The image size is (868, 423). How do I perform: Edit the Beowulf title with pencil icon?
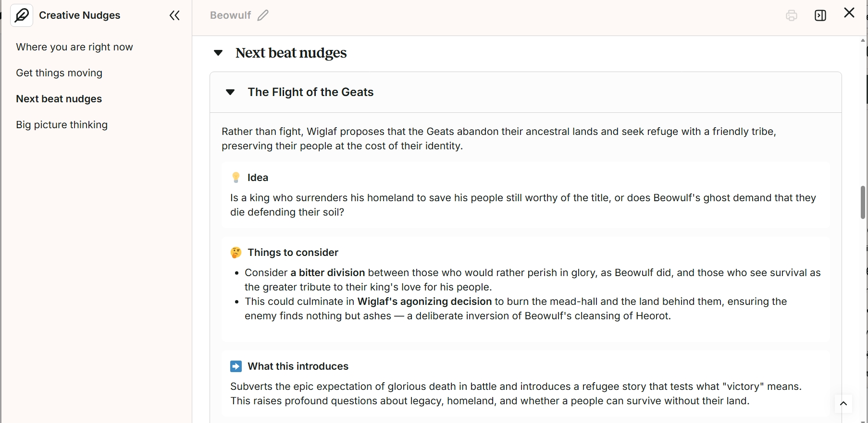(263, 15)
